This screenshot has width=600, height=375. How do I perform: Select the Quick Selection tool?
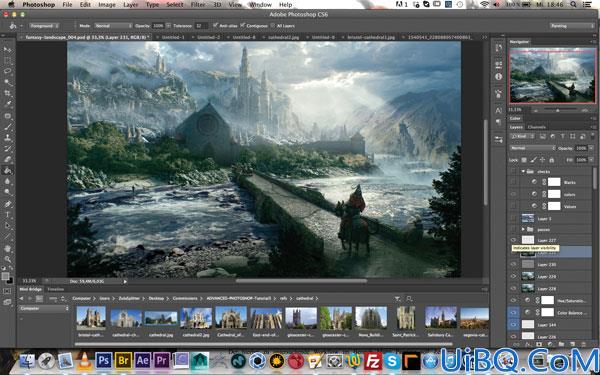[x=7, y=82]
